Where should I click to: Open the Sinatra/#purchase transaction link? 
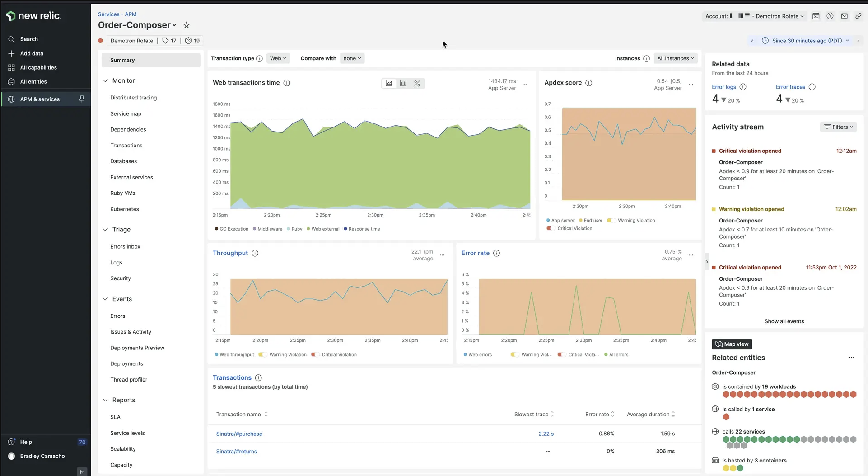point(239,434)
